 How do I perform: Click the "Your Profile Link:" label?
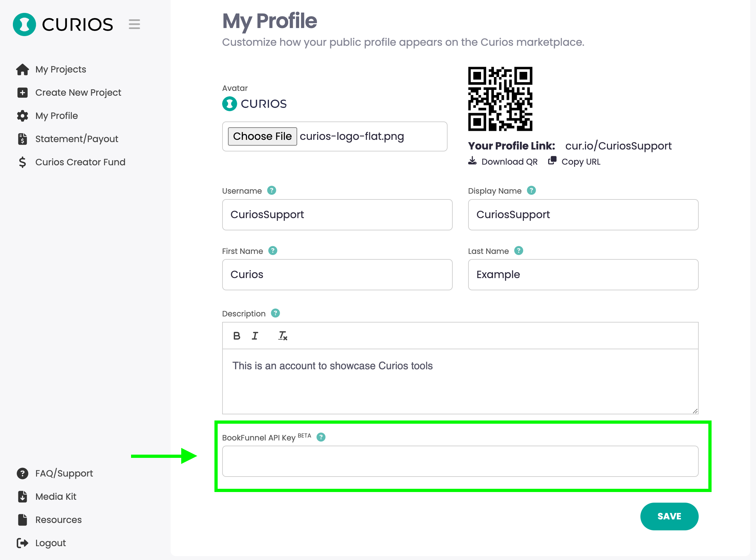(x=511, y=146)
